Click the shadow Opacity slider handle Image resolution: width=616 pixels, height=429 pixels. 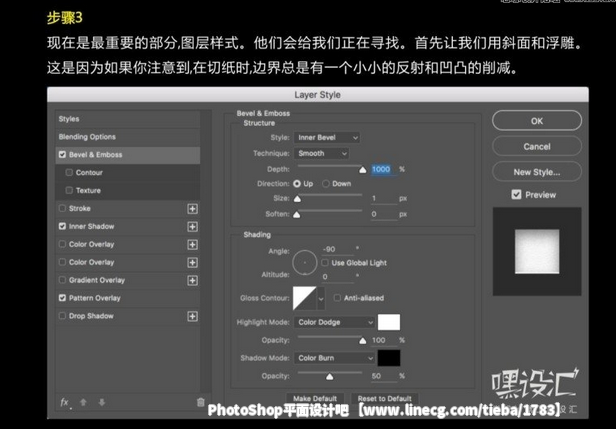point(330,377)
